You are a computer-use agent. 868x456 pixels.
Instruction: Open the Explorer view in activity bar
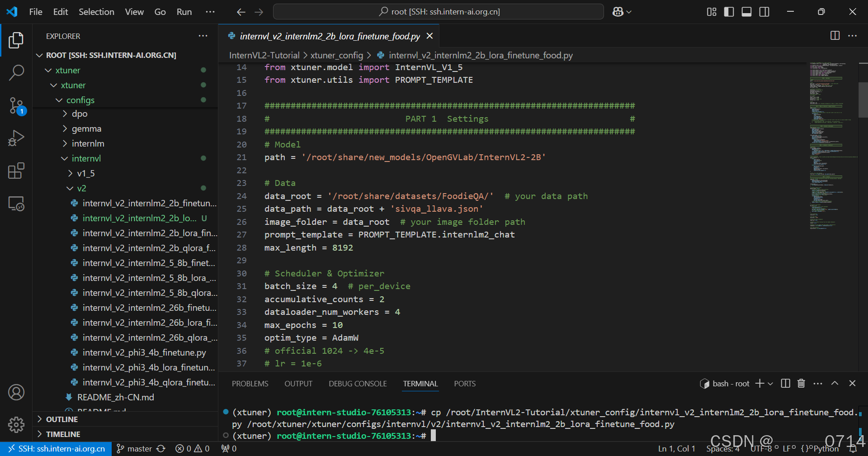pos(16,40)
